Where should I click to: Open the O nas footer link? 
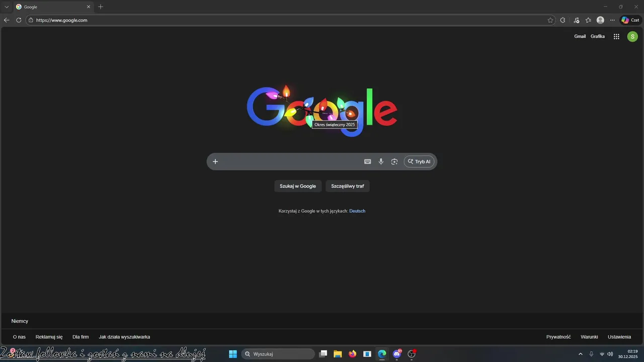click(x=19, y=337)
